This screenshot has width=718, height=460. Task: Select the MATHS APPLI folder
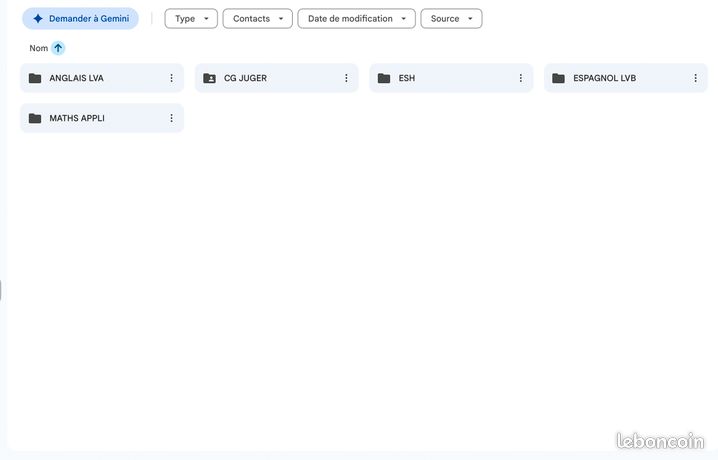point(102,118)
